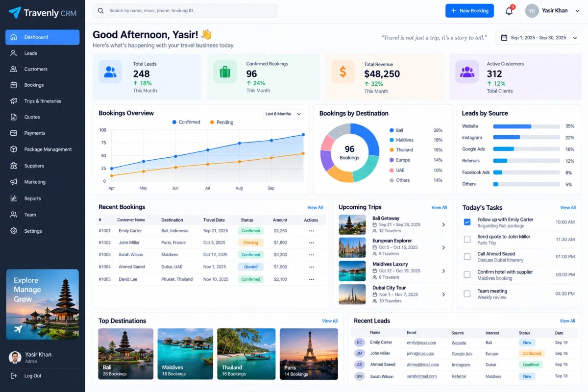Viewport: 588px width, 392px height.
Task: Check the Send quote to John Miller task
Action: 467,239
